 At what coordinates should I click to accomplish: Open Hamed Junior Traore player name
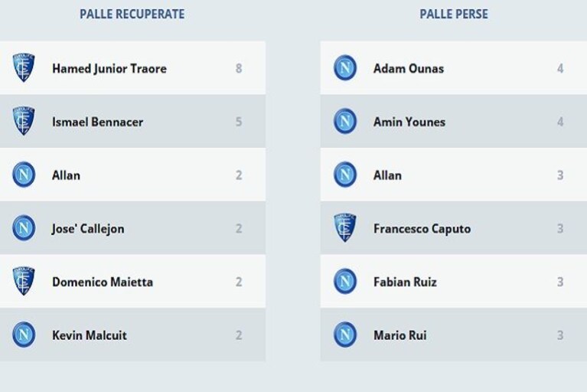pyautogui.click(x=109, y=68)
